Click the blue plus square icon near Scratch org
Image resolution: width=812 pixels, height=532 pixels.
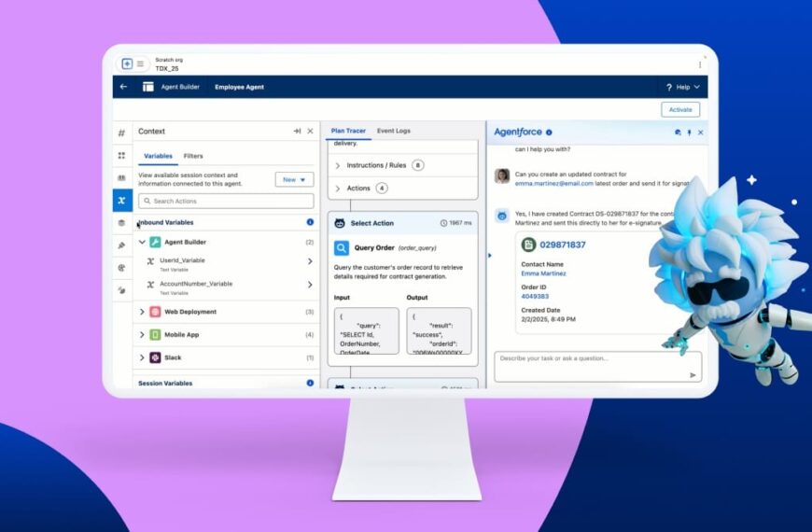(x=127, y=63)
